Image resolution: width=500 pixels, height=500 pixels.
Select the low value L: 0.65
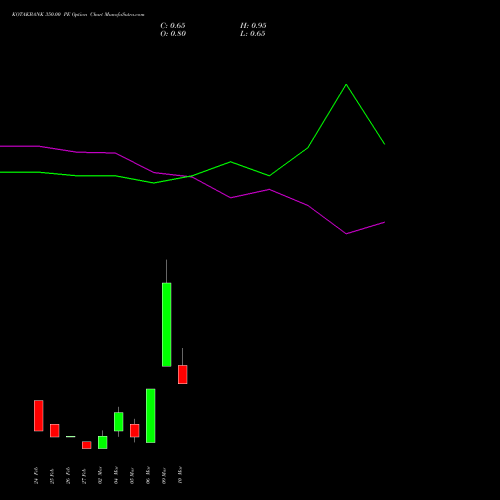(253, 34)
